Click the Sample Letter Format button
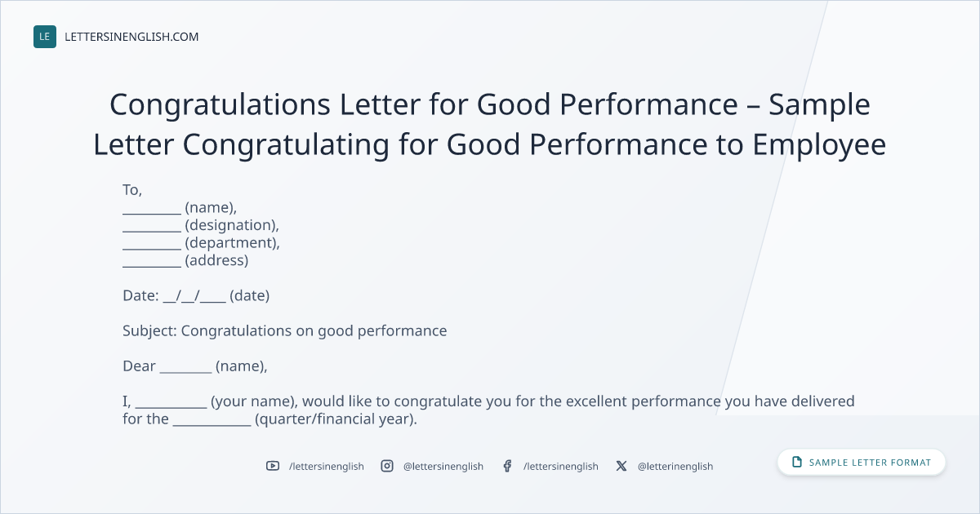Image resolution: width=980 pixels, height=514 pixels. [x=862, y=462]
